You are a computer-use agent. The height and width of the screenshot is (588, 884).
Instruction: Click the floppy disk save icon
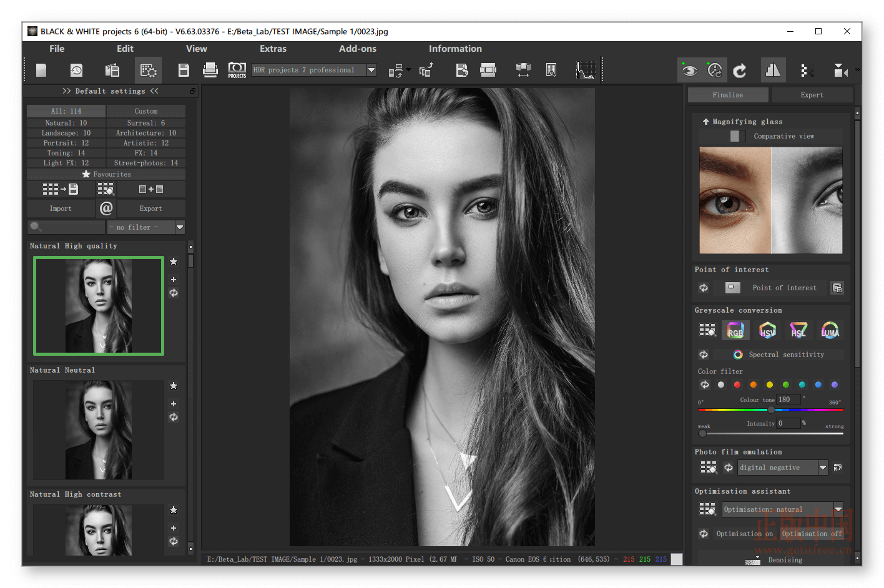184,70
